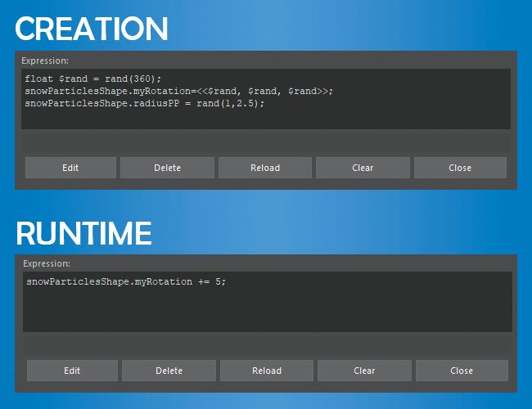Click inside the Creation expression text field
The width and height of the screenshot is (532, 409).
pos(266,99)
